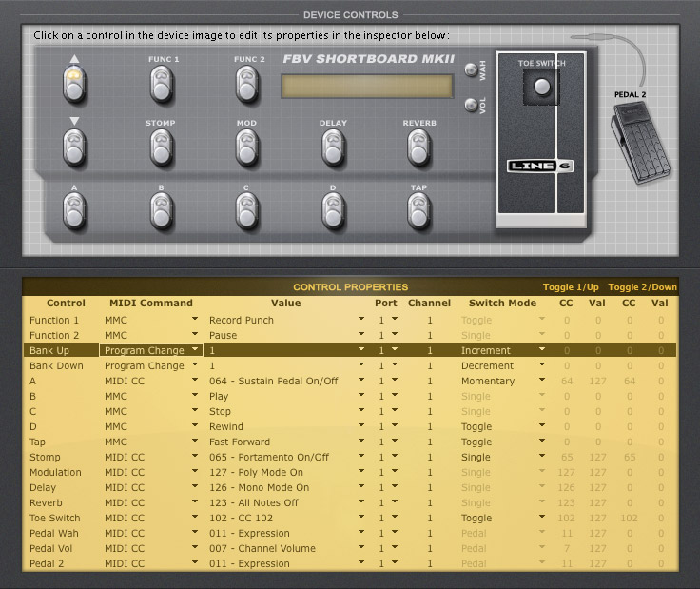Select the Delay control row
The width and height of the screenshot is (700, 589).
click(x=350, y=487)
